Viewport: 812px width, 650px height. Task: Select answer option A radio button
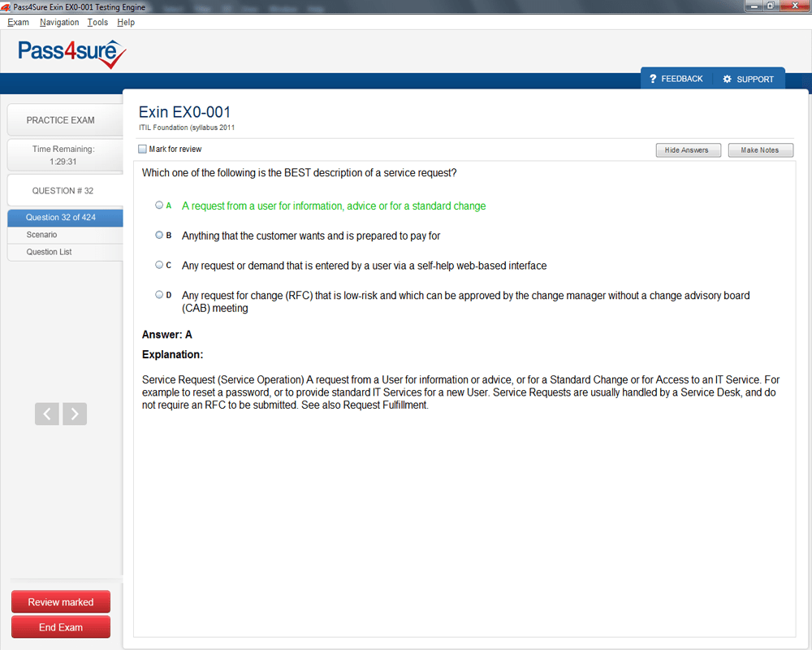pyautogui.click(x=159, y=206)
